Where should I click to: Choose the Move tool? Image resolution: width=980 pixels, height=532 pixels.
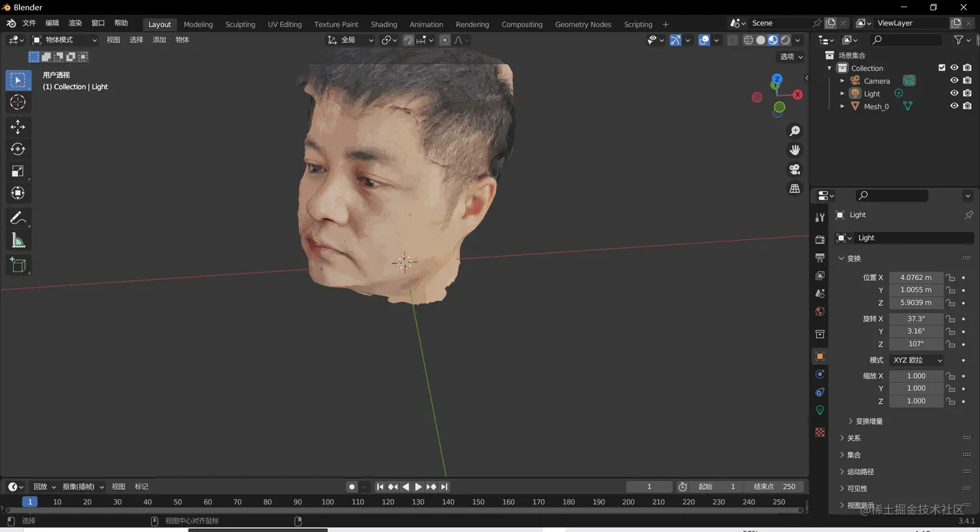pos(18,126)
